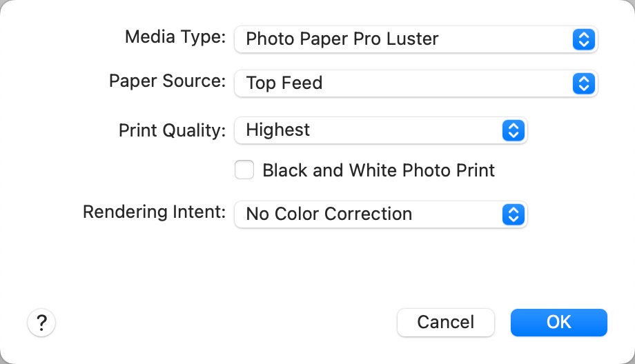635x364 pixels.
Task: Click the 'Top Feed' value text
Action: pos(284,84)
